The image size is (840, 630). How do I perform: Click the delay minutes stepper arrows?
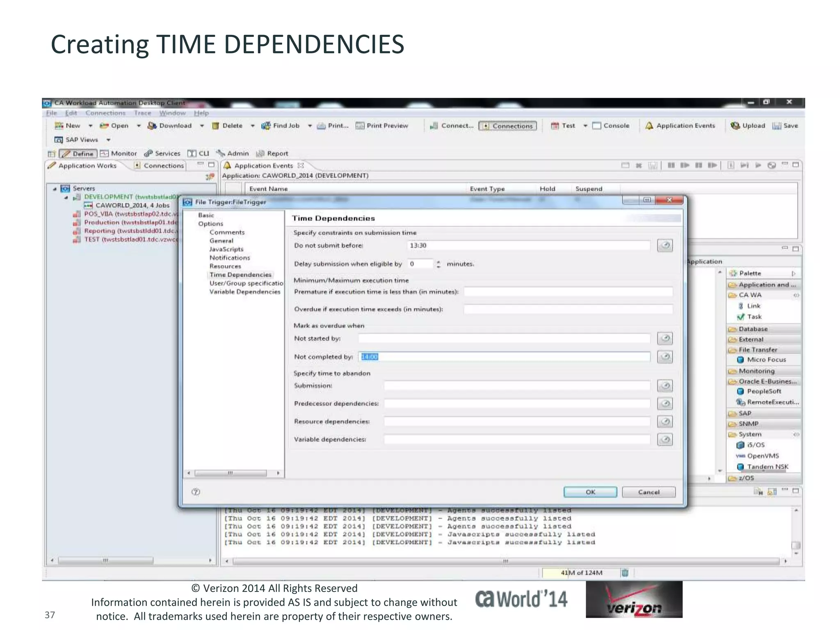[x=438, y=264]
